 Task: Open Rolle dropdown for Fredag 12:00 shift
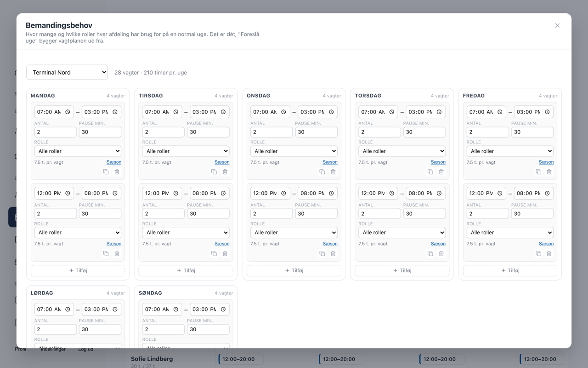tap(510, 232)
